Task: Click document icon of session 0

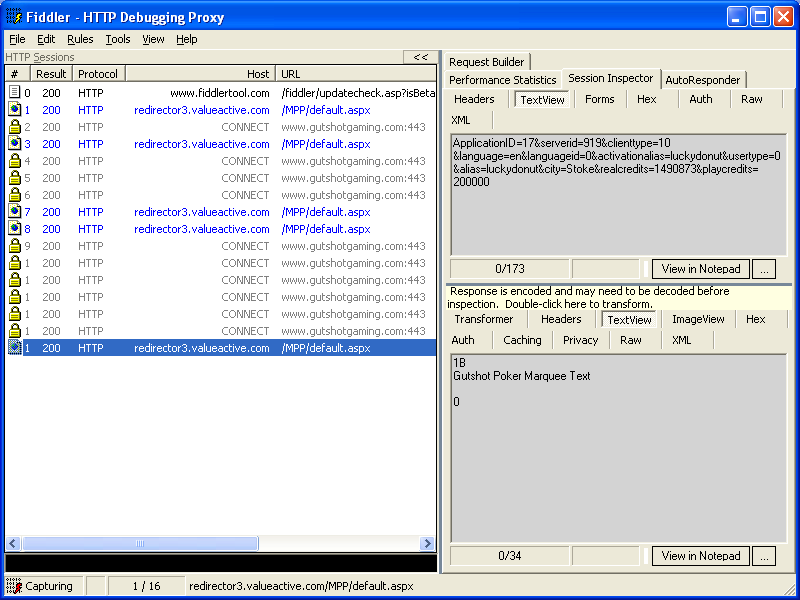Action: click(15, 92)
